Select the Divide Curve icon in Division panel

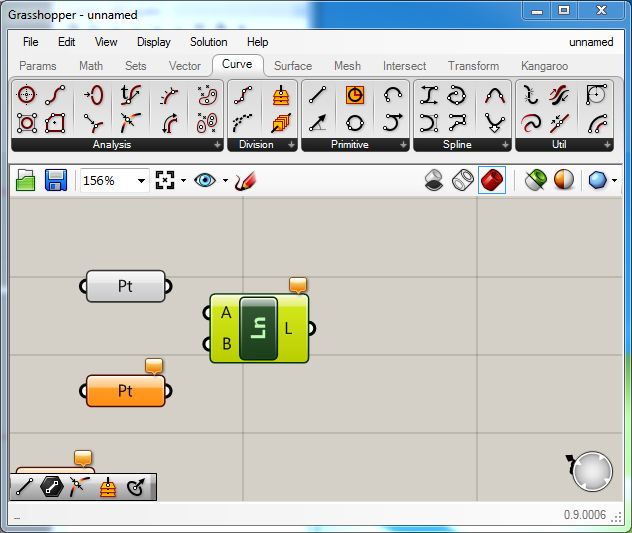[x=243, y=95]
